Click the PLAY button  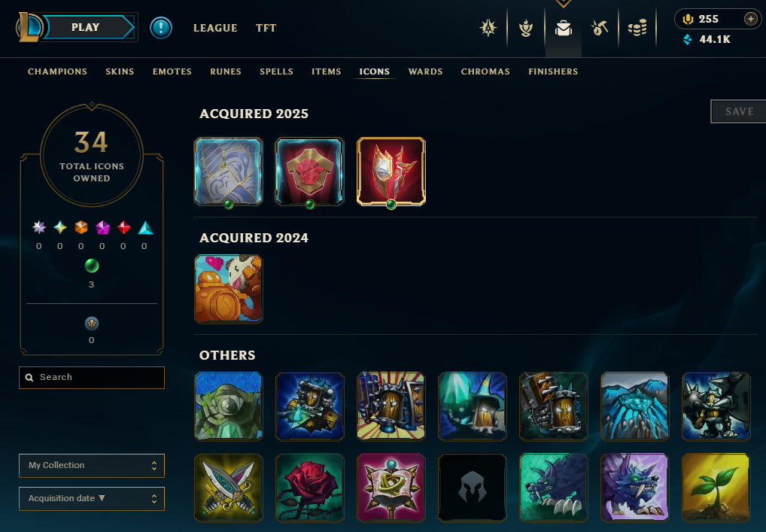[85, 27]
